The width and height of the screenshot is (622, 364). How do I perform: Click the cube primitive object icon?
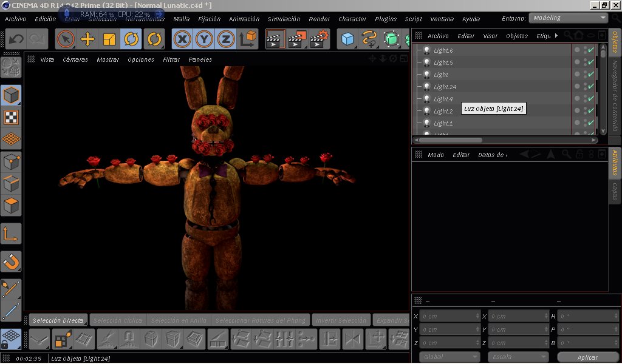pos(347,39)
